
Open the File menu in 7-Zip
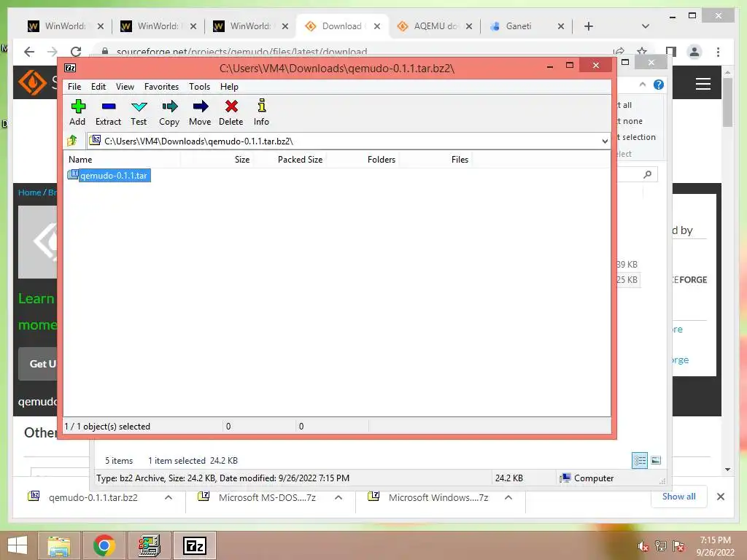pyautogui.click(x=74, y=87)
